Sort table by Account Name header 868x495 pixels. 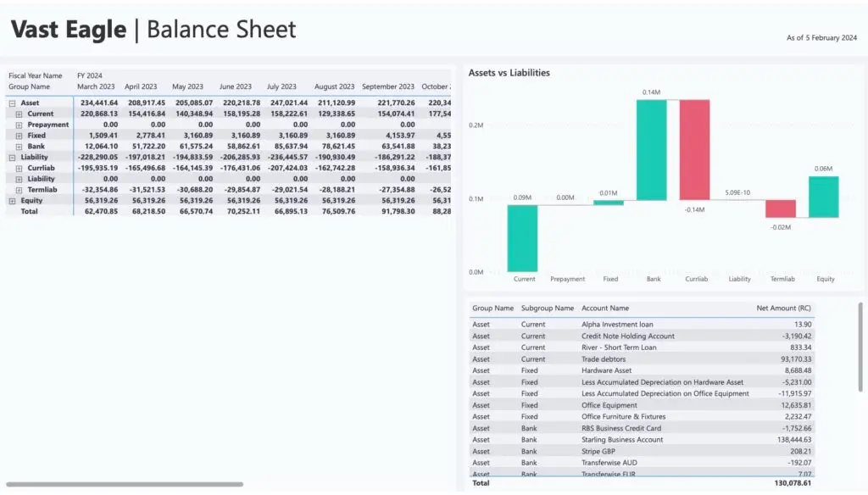[605, 309]
